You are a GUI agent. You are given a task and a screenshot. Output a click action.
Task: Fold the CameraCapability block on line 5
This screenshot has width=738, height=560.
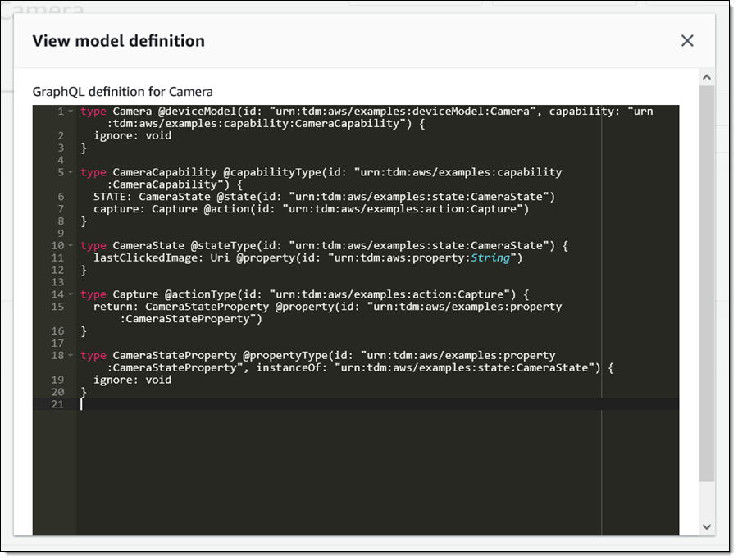click(71, 172)
